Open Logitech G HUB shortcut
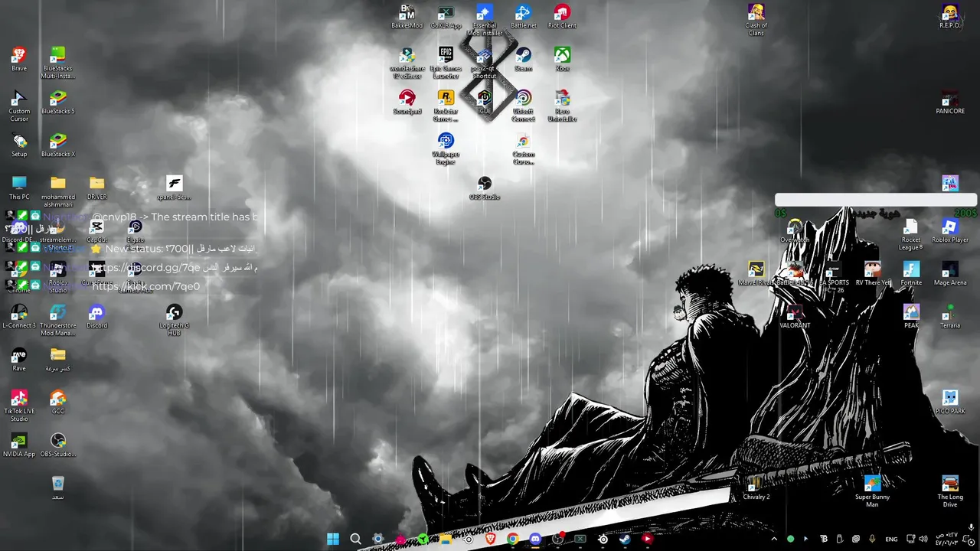980x551 pixels. tap(175, 319)
